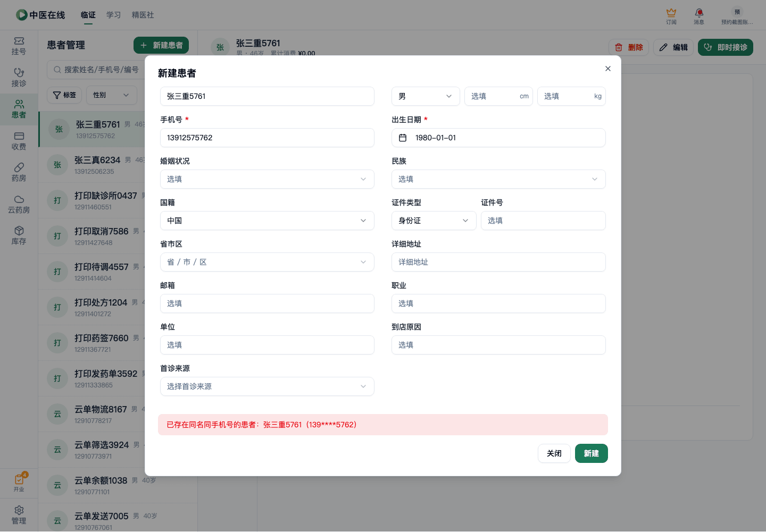Open 接诊 in the sidebar
766x532 pixels.
coord(19,78)
